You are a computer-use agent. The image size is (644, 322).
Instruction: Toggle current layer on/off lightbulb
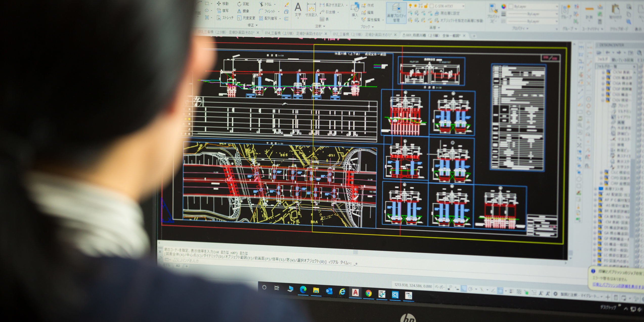click(410, 6)
